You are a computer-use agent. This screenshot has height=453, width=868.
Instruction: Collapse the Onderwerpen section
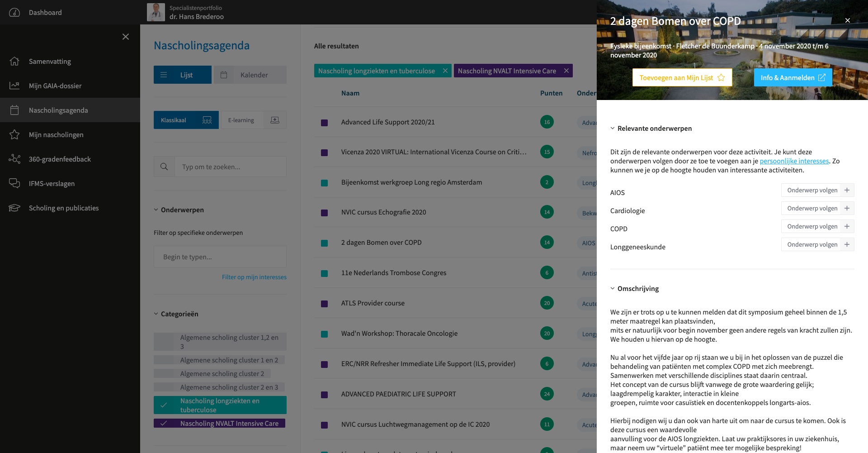pyautogui.click(x=179, y=210)
